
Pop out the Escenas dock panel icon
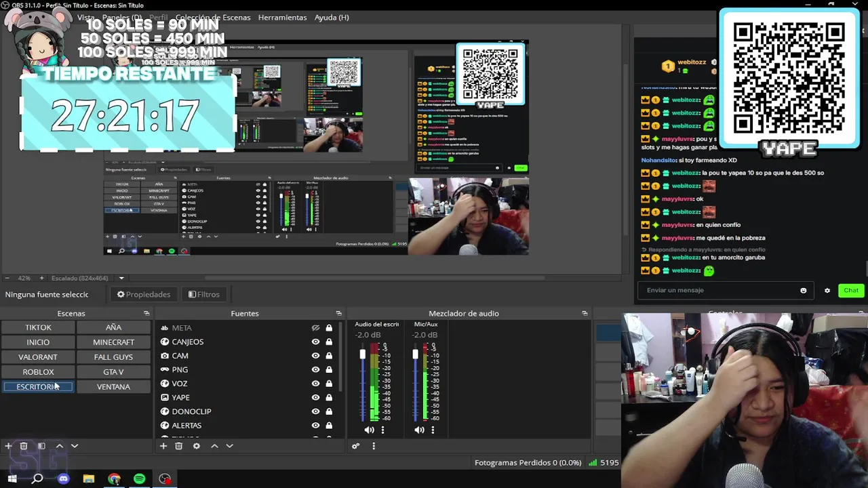(146, 313)
